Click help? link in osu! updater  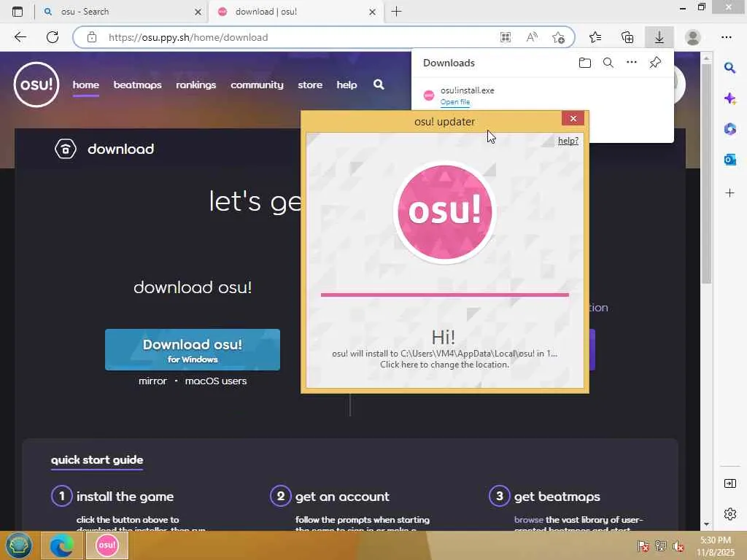click(x=568, y=141)
